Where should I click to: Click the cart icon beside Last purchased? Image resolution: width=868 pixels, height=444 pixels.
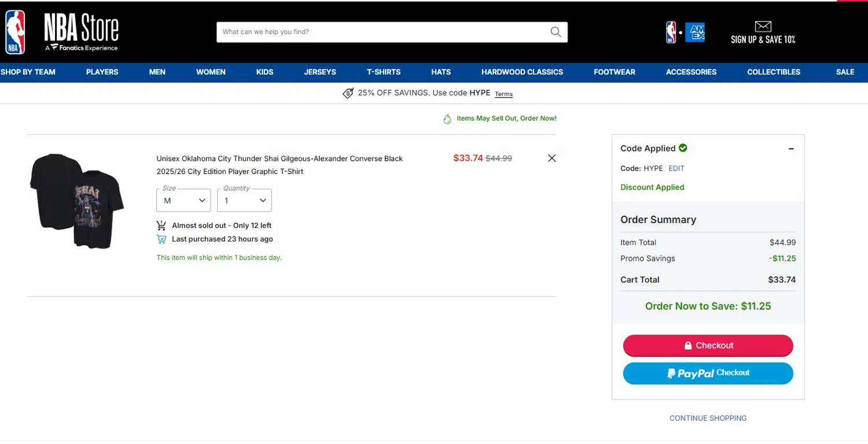pyautogui.click(x=161, y=239)
